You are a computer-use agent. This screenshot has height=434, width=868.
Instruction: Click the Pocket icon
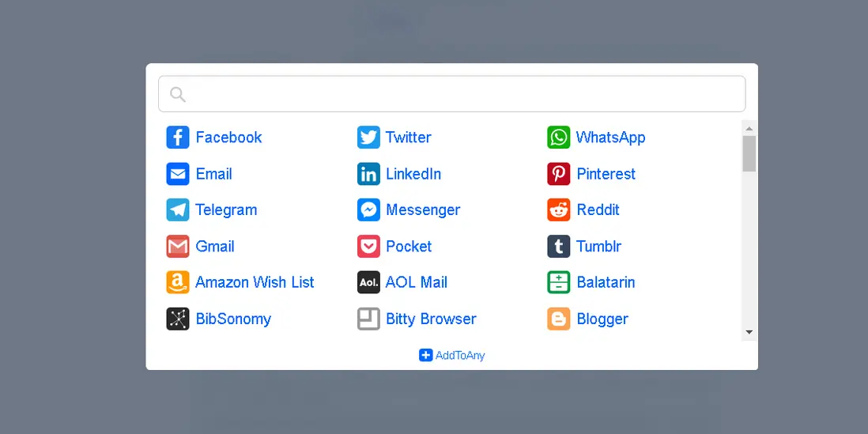click(368, 247)
